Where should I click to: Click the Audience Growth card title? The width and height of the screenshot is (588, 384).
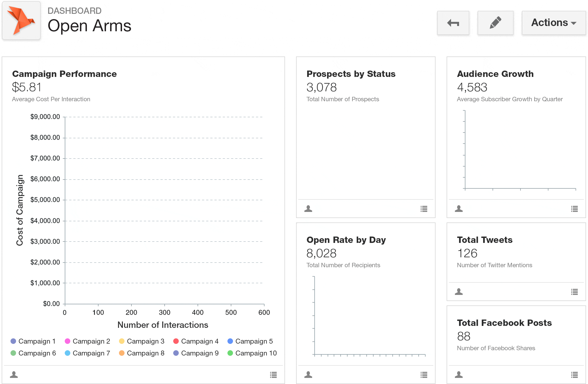click(x=495, y=74)
